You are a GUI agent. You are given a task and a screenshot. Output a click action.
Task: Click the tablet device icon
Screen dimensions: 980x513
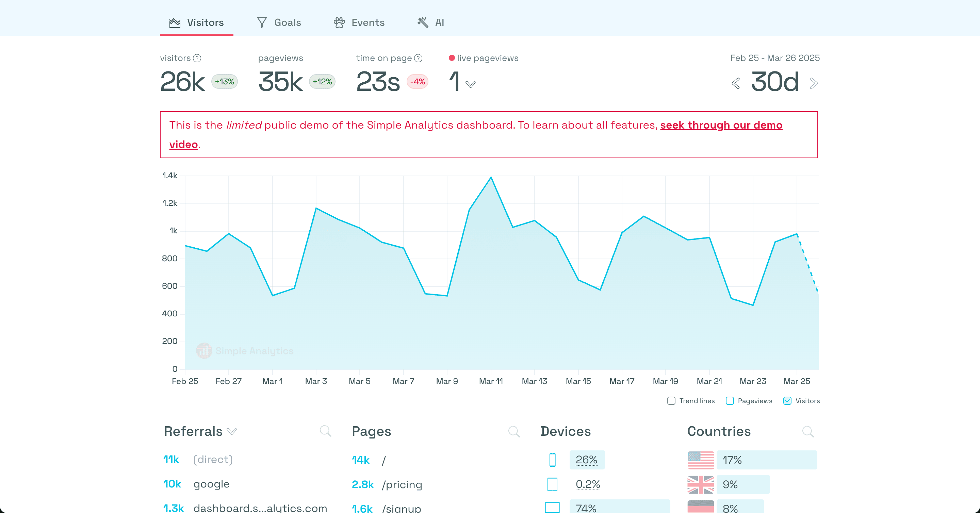552,484
